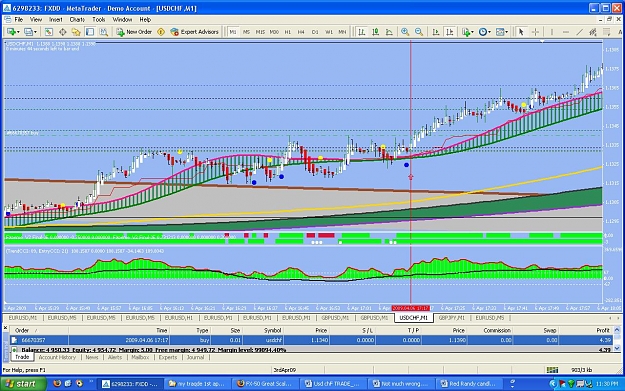The image size is (625, 391).
Task: Select the trendline drawing tool
Action: (579, 32)
